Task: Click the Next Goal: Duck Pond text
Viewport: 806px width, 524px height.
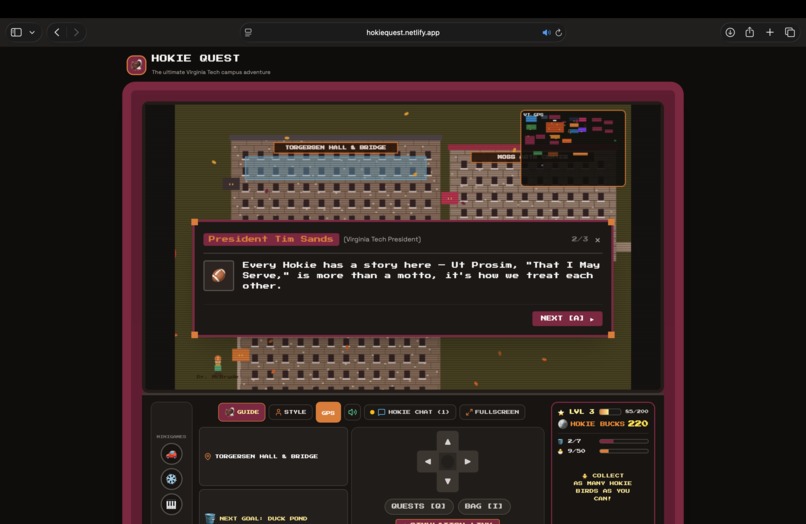Action: tap(263, 518)
